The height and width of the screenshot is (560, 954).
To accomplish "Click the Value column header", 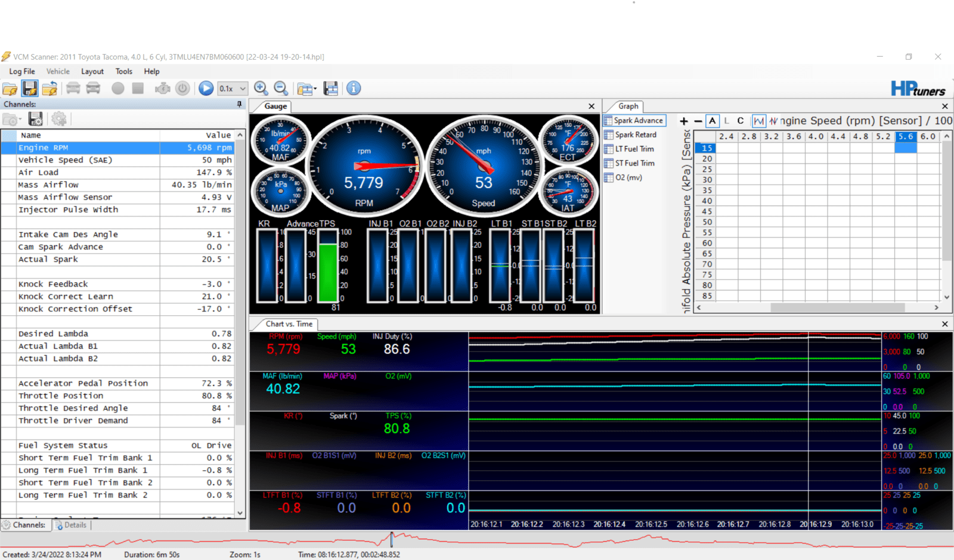I will pos(197,135).
